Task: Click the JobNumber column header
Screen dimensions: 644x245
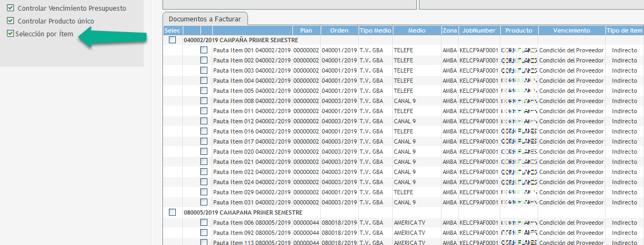Action: coord(479,30)
